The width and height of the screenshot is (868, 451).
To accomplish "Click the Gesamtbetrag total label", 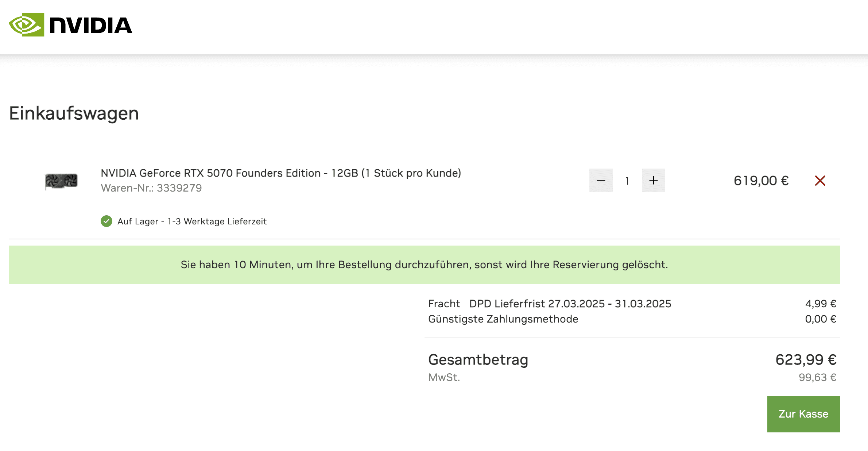I will (478, 360).
